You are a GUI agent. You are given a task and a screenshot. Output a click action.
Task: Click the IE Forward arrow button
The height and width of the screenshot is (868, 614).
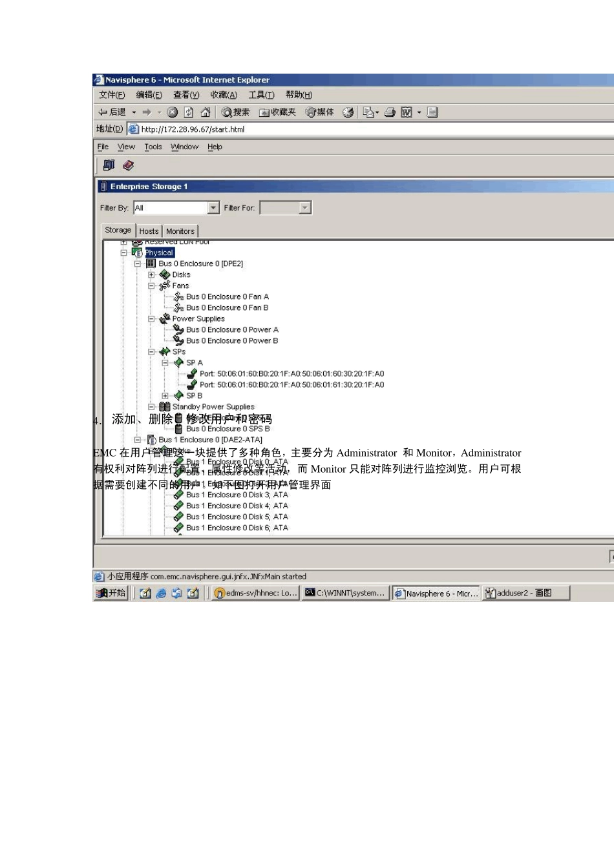[147, 112]
